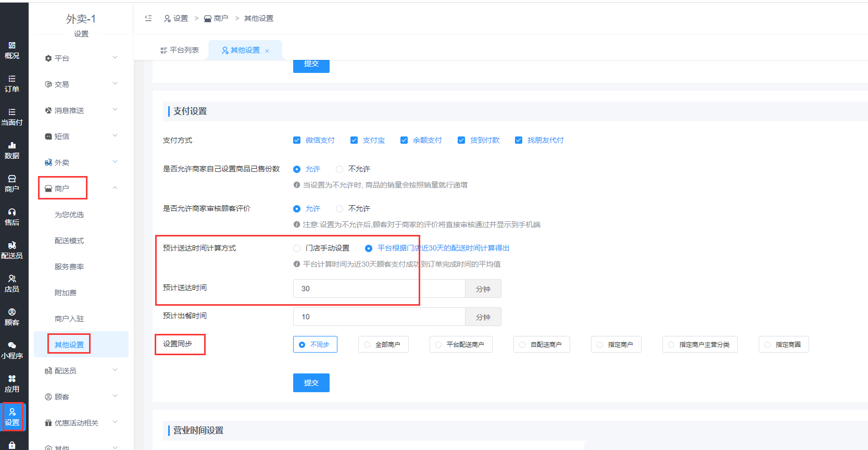Click the 提交 button below 设置同步
The height and width of the screenshot is (450, 868).
click(311, 383)
